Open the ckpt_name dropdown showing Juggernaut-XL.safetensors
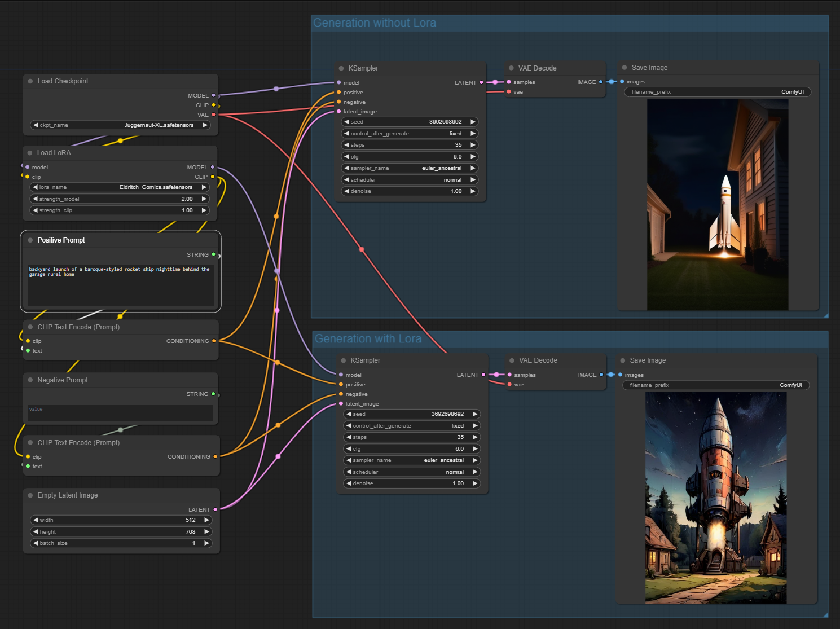 click(120, 125)
